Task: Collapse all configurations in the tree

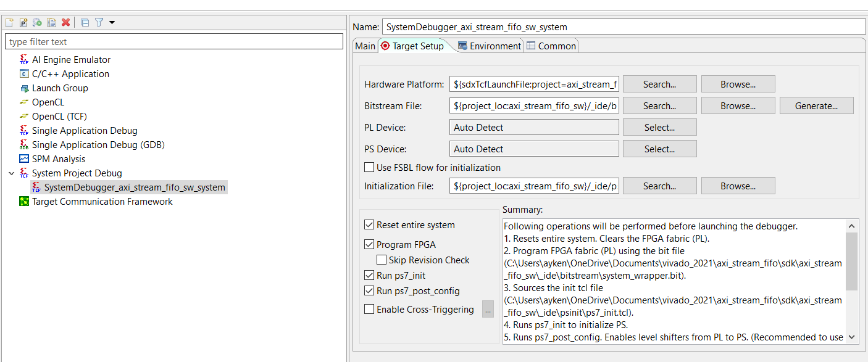Action: click(x=85, y=22)
